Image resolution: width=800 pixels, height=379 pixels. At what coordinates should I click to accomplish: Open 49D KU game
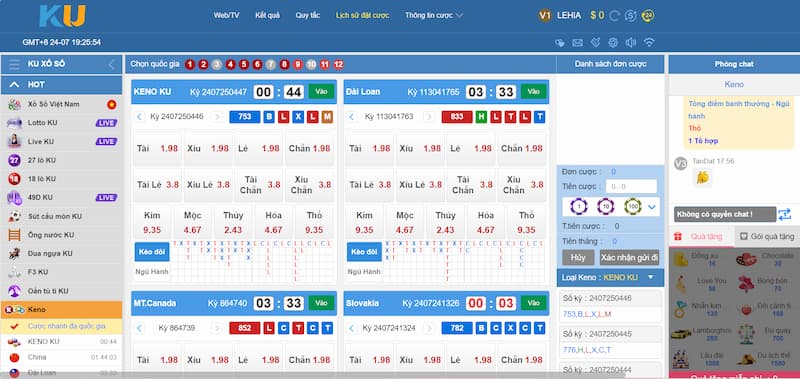[61, 197]
